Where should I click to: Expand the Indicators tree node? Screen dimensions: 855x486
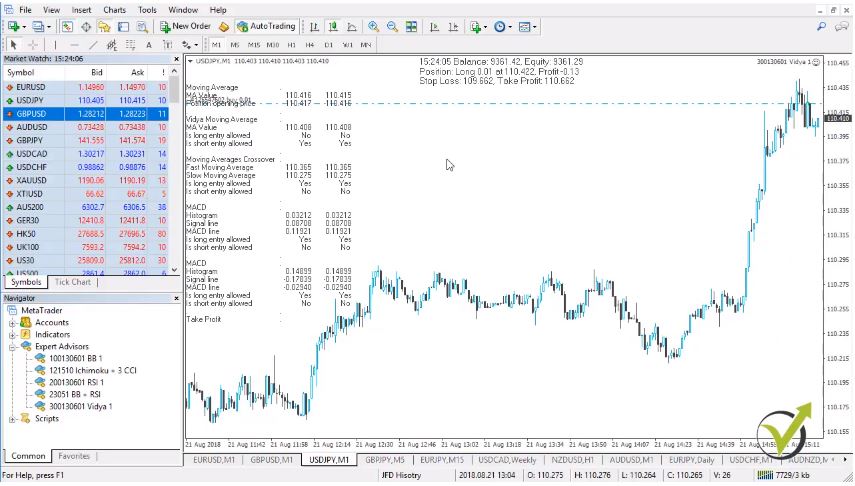coord(12,335)
